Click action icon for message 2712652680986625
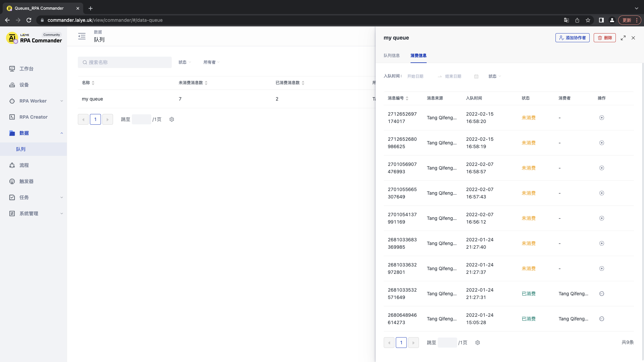 coord(602,143)
